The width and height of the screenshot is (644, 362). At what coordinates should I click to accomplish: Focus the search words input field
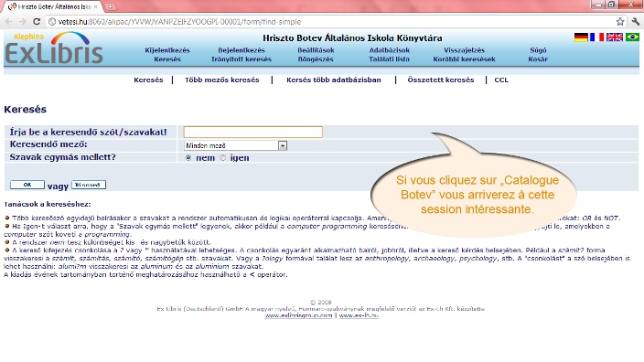[253, 132]
